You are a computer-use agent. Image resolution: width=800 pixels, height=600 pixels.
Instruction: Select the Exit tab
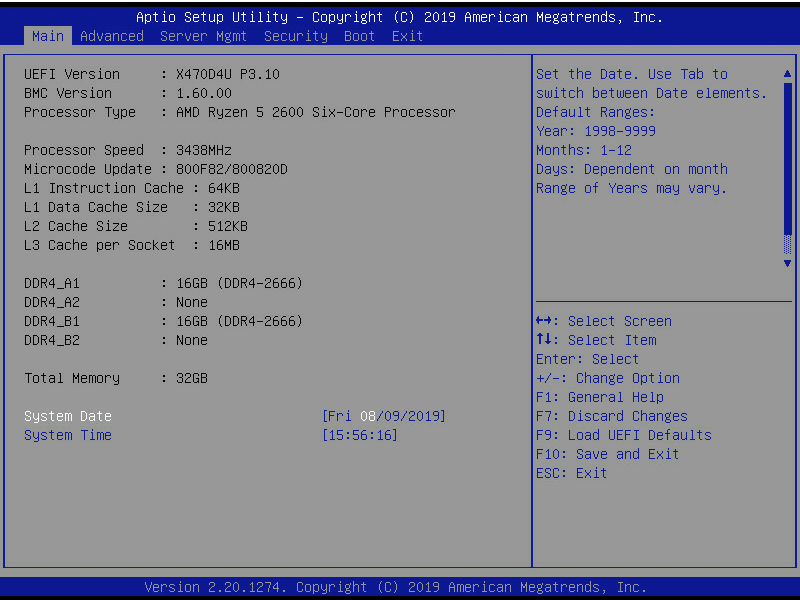[407, 36]
